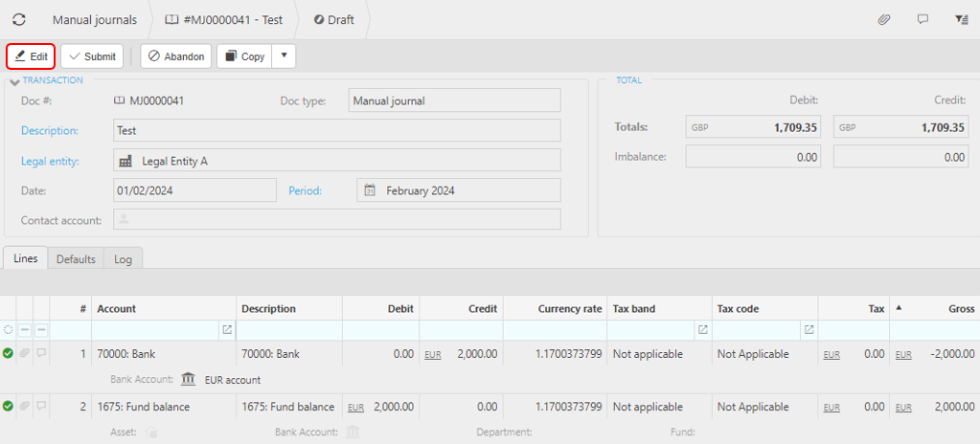Screen dimensions: 980x444
Task: Click the attachment paperclip on line 2
Action: [25, 407]
